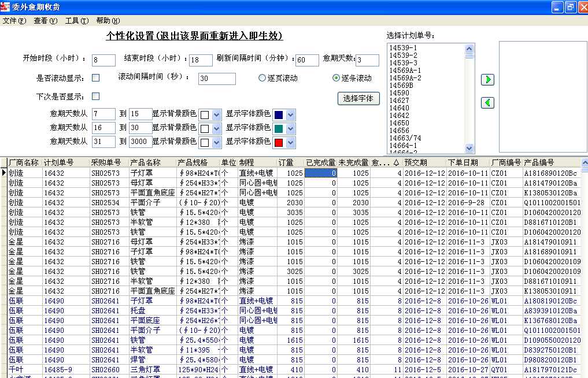Open background color dropdown for 31 to 3000 days
The image size is (588, 378).
[x=216, y=143]
